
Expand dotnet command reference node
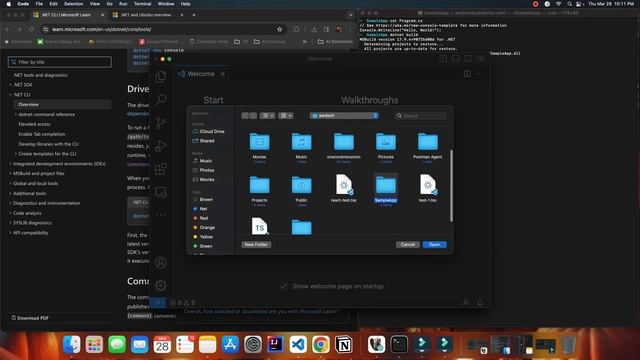(16, 115)
